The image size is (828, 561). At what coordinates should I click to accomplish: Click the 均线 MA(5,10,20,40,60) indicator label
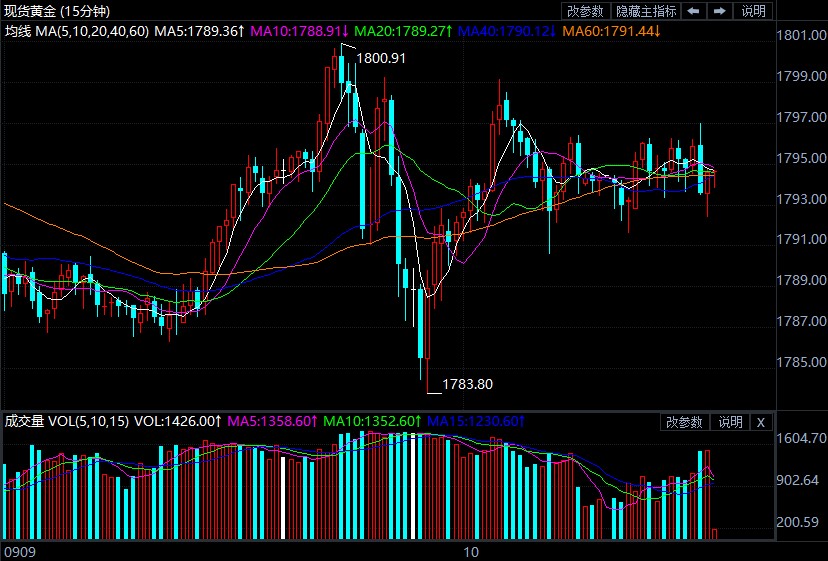pyautogui.click(x=77, y=31)
